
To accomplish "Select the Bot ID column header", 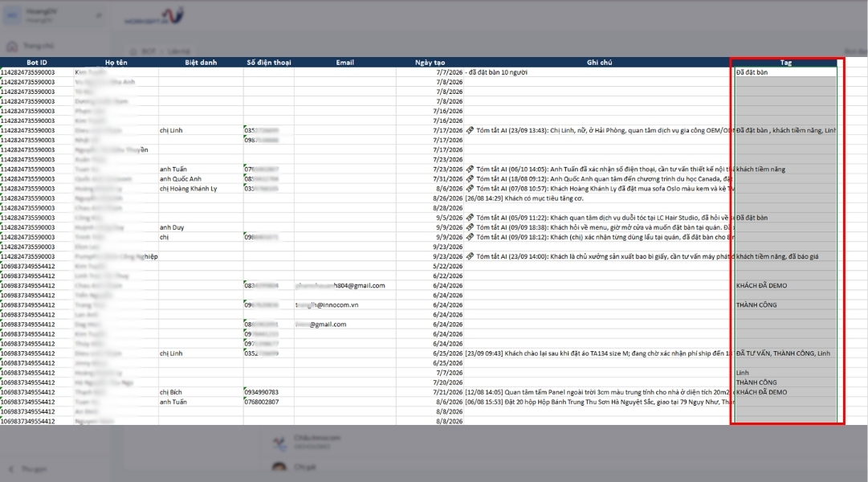I will pos(37,63).
